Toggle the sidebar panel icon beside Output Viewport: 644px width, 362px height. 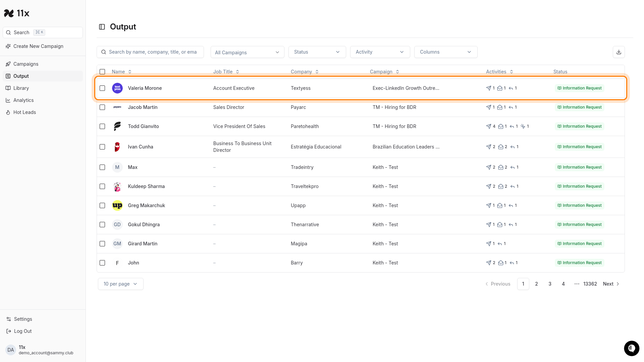(102, 27)
